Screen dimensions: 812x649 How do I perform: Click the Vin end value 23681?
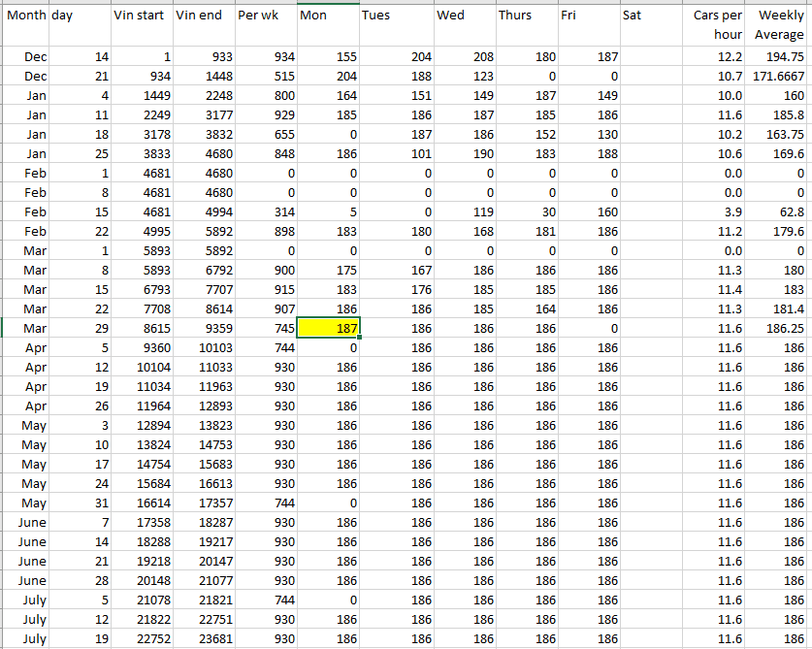(204, 639)
